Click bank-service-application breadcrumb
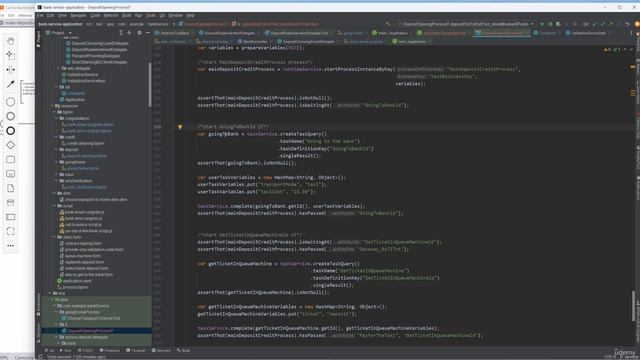This screenshot has height=360, width=640. pyautogui.click(x=60, y=24)
